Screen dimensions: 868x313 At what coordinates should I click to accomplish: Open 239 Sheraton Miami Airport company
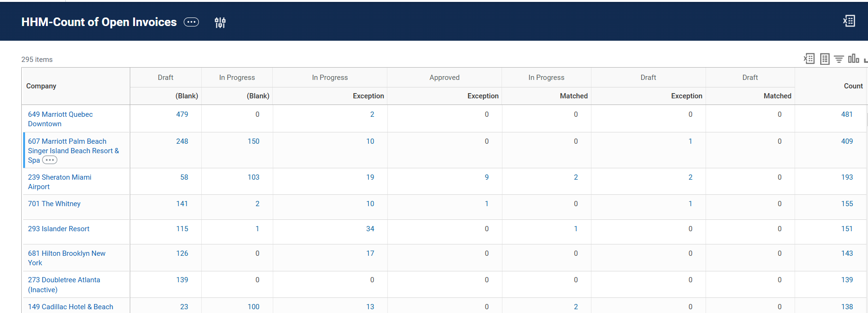coord(60,182)
